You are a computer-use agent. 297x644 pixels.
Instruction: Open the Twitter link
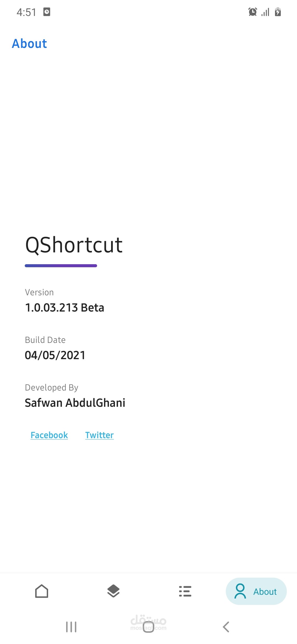point(99,435)
